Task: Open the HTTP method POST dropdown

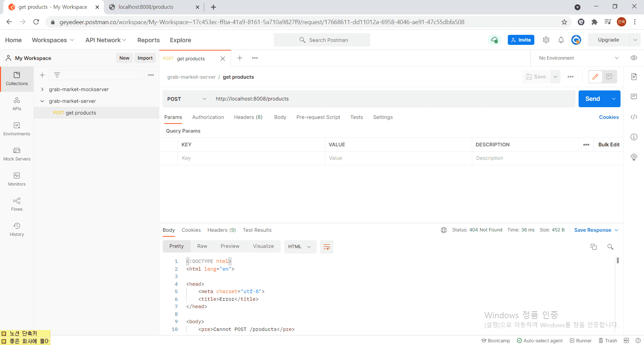Action: click(187, 99)
